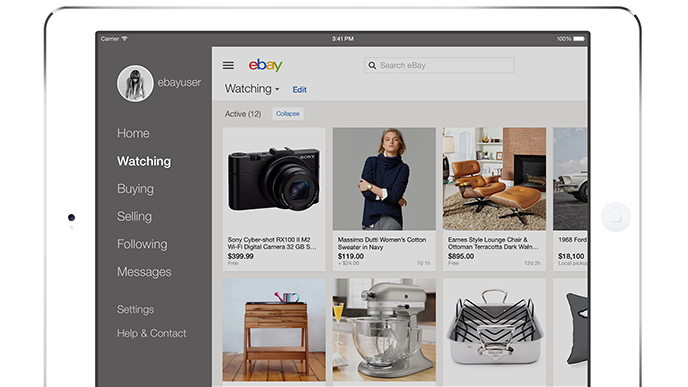Click the $895.00 price
Viewport: 688px width, 387px height.
pyautogui.click(x=461, y=256)
